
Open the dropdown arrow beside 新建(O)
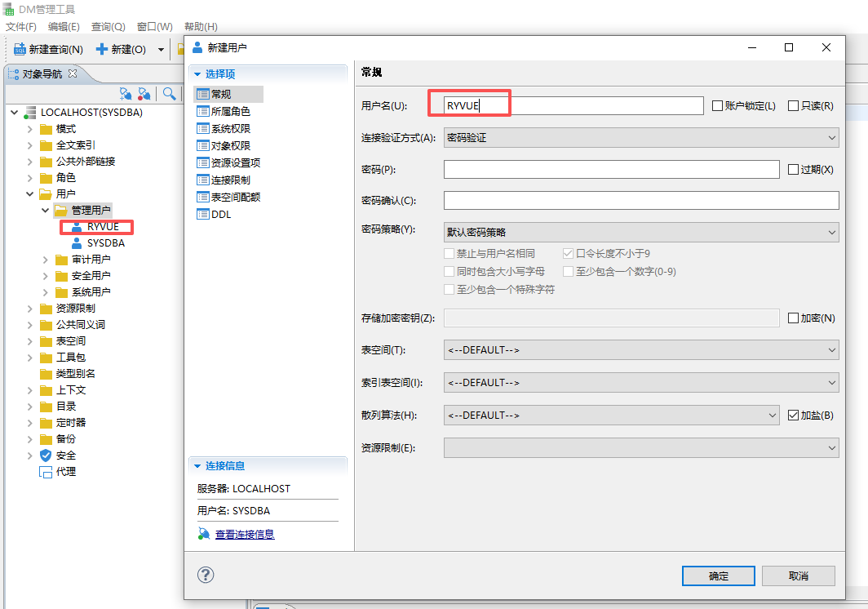pyautogui.click(x=161, y=49)
